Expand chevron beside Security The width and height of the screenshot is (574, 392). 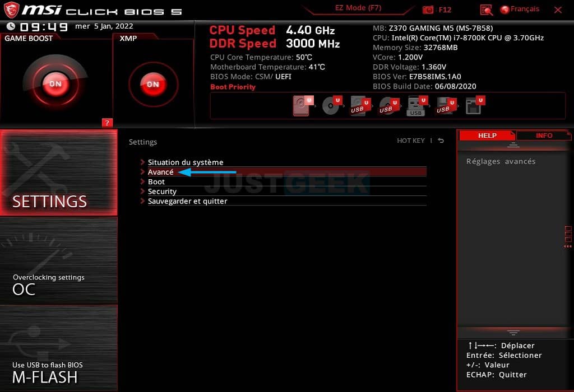point(142,191)
